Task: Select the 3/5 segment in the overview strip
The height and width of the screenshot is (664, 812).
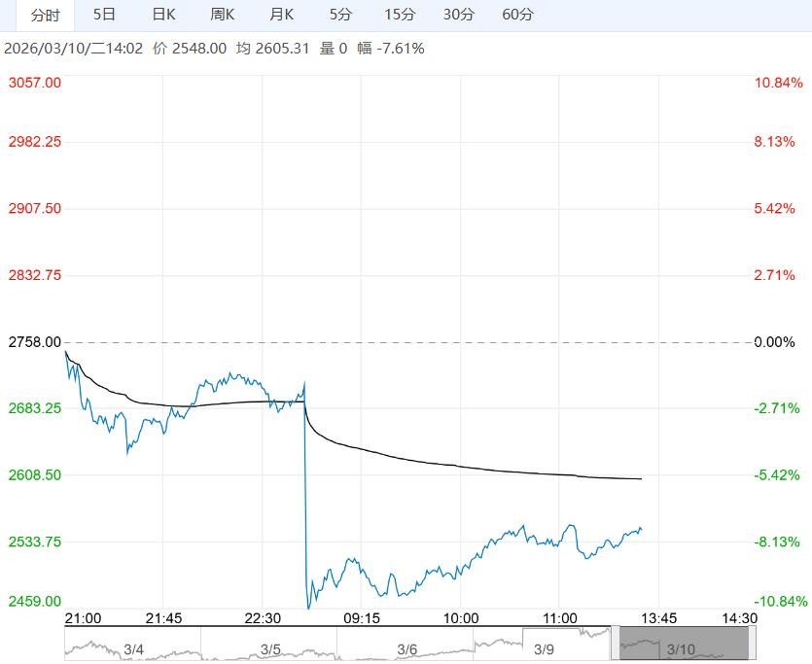Action: point(269,648)
